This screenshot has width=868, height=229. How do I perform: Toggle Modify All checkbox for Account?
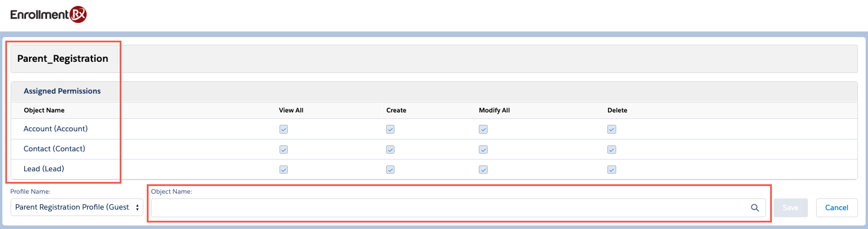[483, 130]
